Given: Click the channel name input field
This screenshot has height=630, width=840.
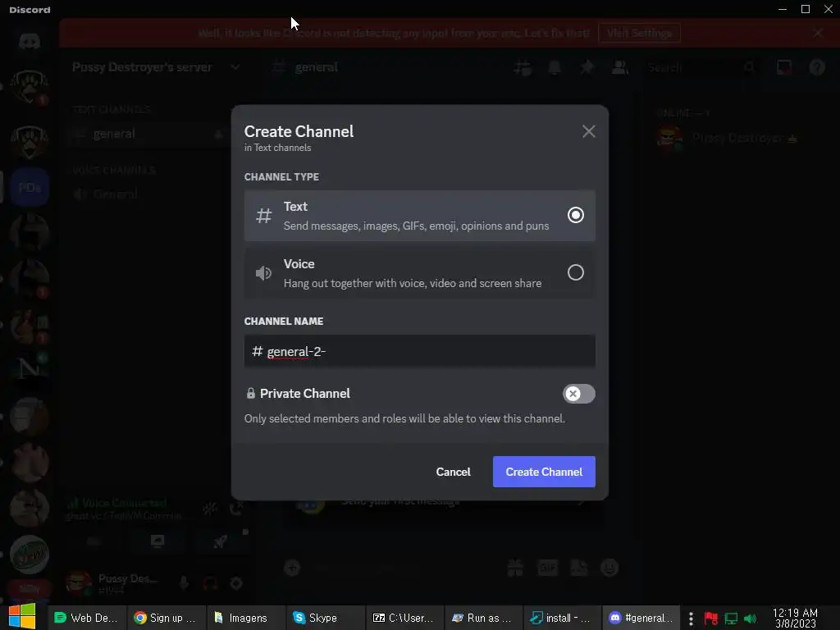Looking at the screenshot, I should pos(419,351).
